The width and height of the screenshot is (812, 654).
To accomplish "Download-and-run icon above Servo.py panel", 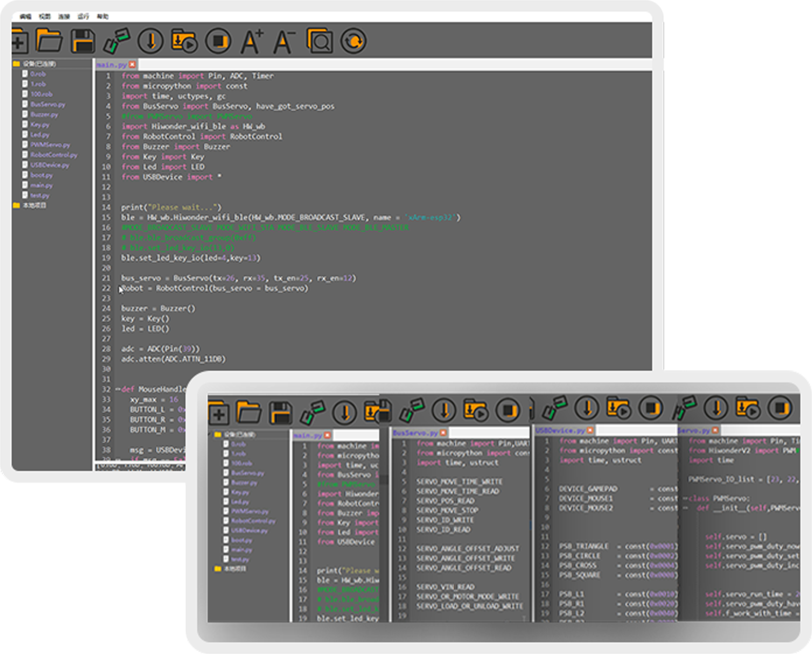I will (748, 408).
